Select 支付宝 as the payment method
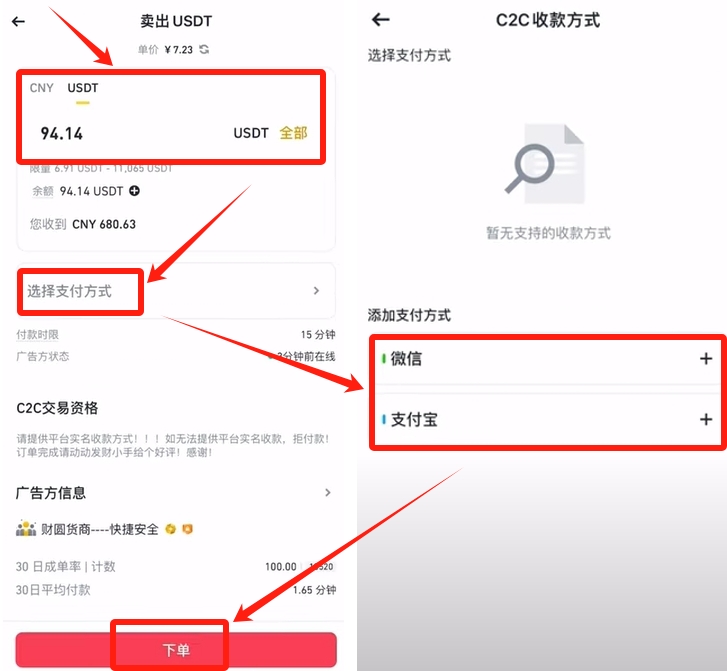727x671 pixels. [547, 419]
